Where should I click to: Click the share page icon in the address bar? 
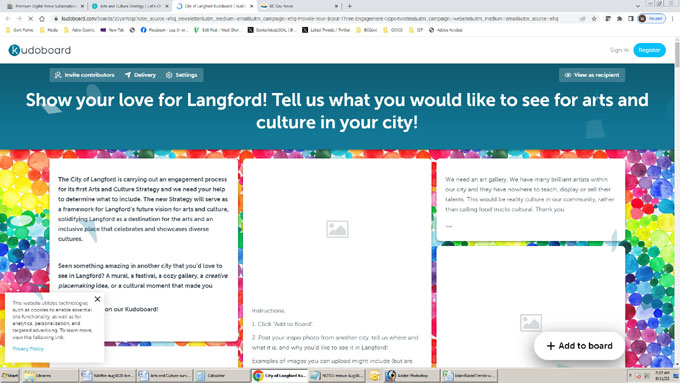point(583,19)
